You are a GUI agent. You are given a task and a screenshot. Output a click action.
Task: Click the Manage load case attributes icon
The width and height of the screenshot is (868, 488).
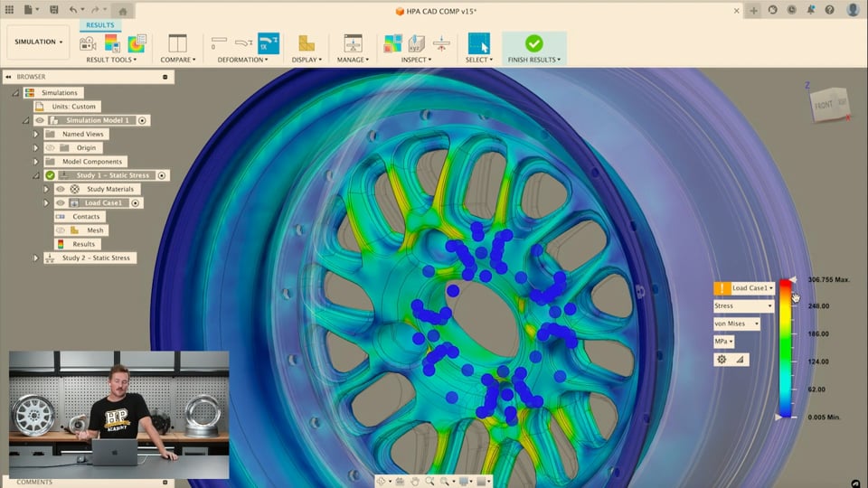pyautogui.click(x=353, y=43)
